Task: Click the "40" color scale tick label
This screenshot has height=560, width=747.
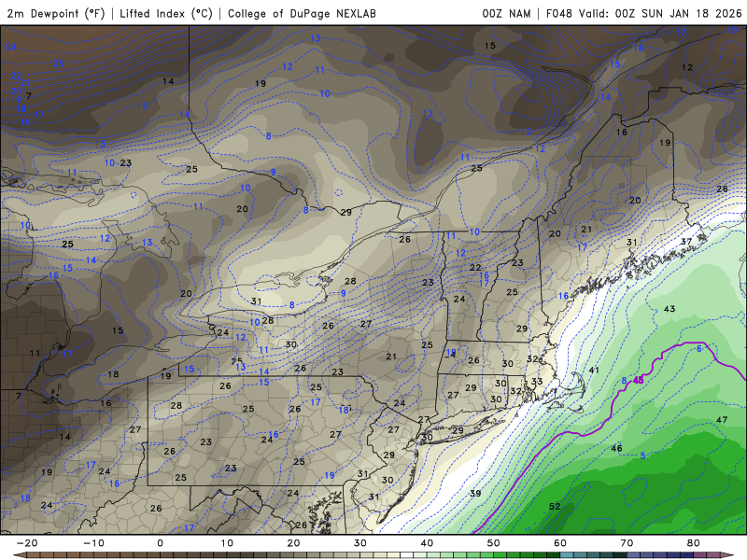Action: (427, 543)
